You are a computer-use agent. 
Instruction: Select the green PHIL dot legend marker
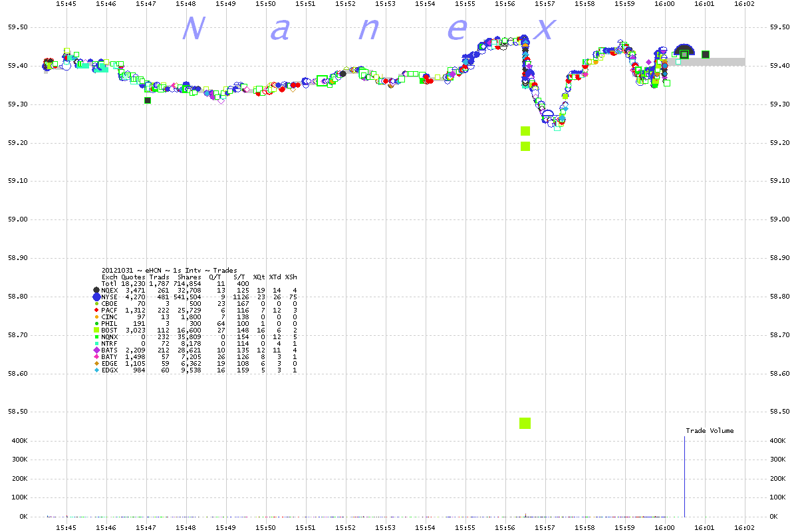[x=96, y=323]
